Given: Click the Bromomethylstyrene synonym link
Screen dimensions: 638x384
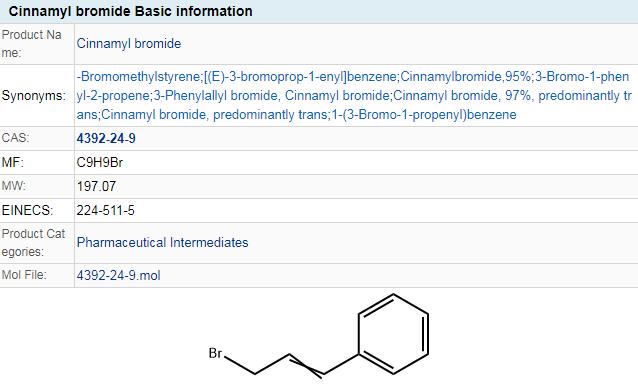Looking at the screenshot, I should coord(139,76).
